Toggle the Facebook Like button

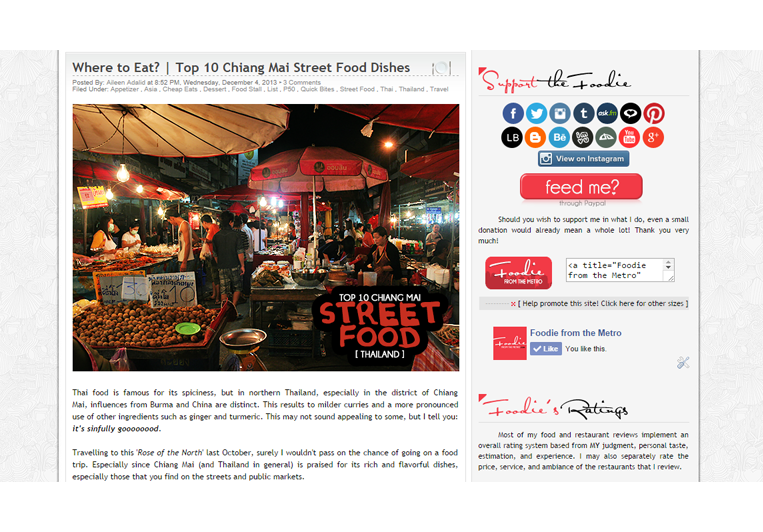point(545,349)
